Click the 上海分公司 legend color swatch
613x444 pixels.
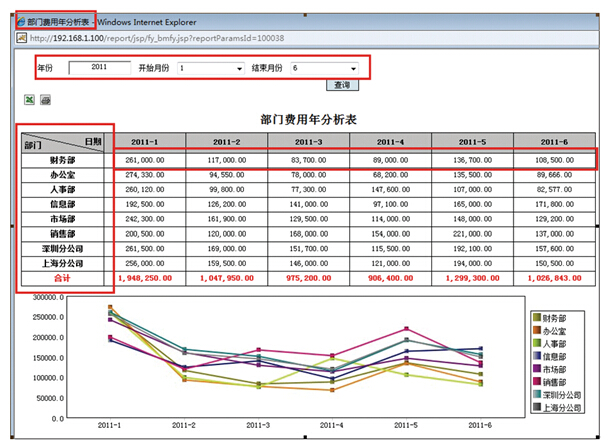[x=535, y=407]
